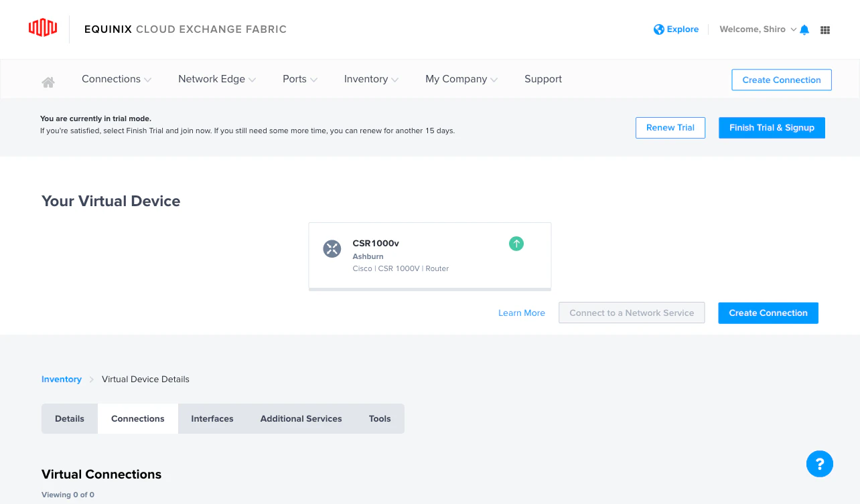Select the Connections tab
The image size is (860, 504).
click(x=138, y=418)
